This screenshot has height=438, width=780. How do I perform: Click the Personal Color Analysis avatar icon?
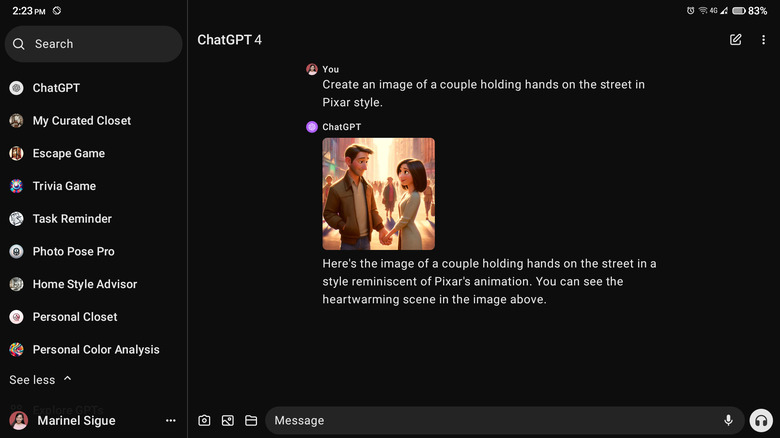[16, 349]
